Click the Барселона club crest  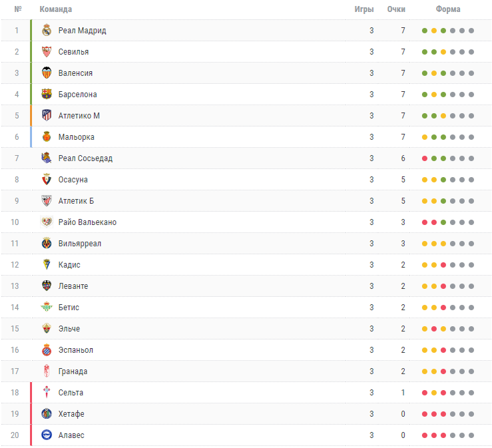(47, 94)
